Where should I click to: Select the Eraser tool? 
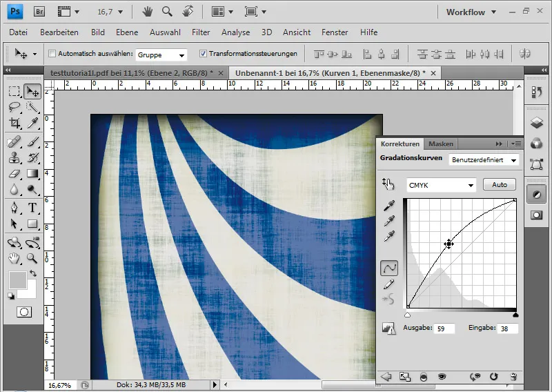point(14,174)
